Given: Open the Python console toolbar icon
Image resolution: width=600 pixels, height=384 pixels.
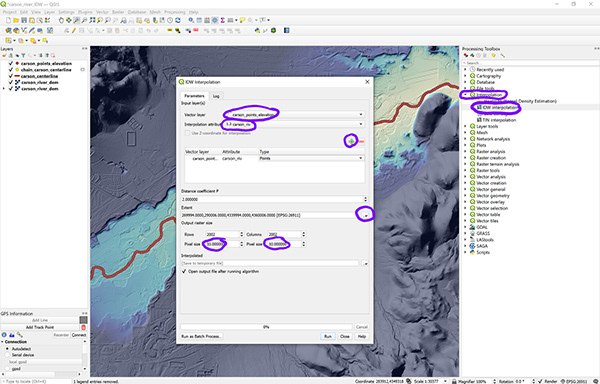Looking at the screenshot, I should [x=258, y=30].
